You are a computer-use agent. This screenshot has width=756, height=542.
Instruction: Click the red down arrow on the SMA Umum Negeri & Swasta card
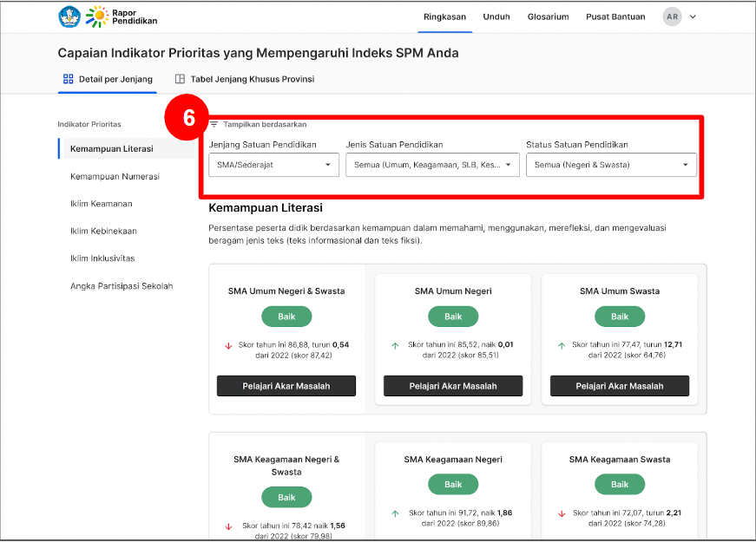coord(228,346)
